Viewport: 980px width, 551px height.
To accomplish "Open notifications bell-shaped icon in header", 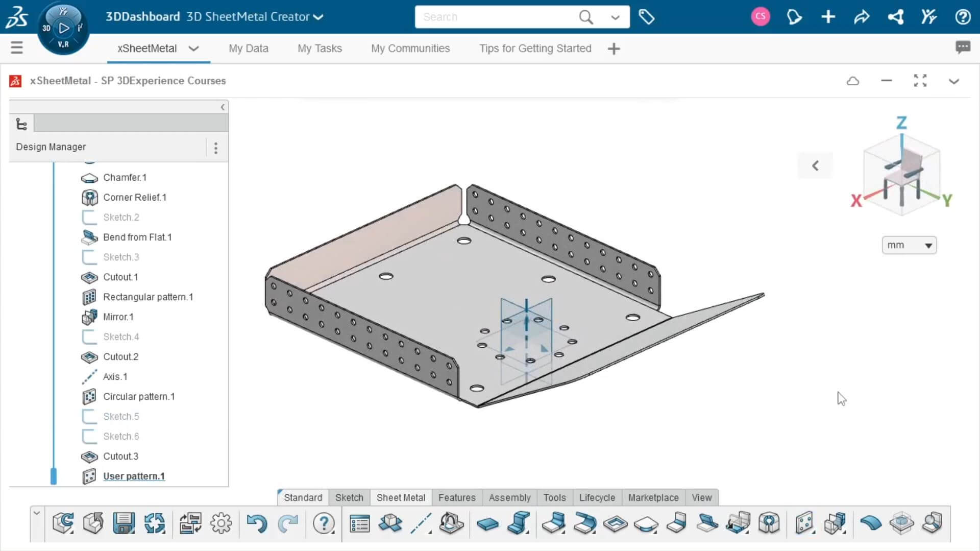I will coord(794,17).
